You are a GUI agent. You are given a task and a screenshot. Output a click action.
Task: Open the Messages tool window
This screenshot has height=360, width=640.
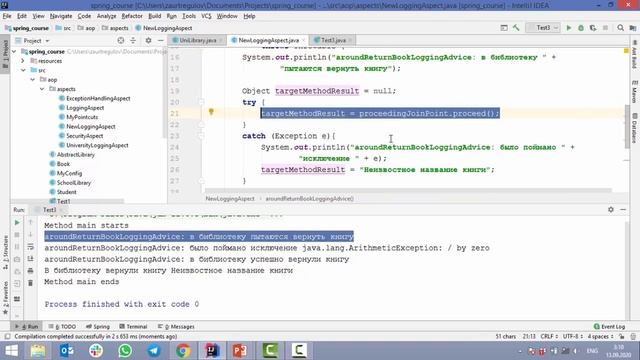pos(176,327)
